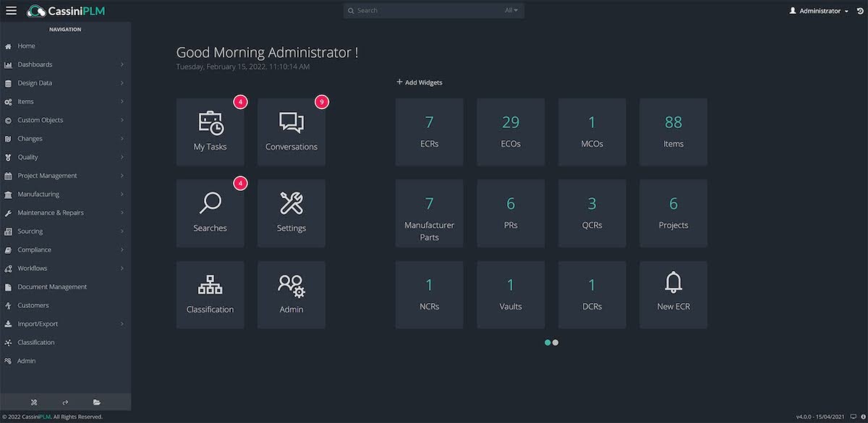Open Document Management in the navigation

click(52, 287)
